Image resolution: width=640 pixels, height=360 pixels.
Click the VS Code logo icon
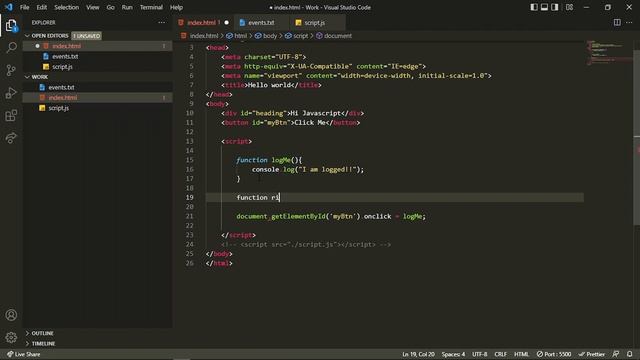(x=9, y=7)
